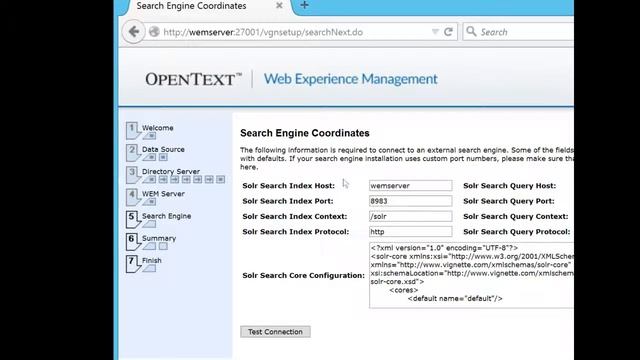640x360 pixels.
Task: Click the Solr Search Core Configuration textarea
Action: pyautogui.click(x=471, y=275)
